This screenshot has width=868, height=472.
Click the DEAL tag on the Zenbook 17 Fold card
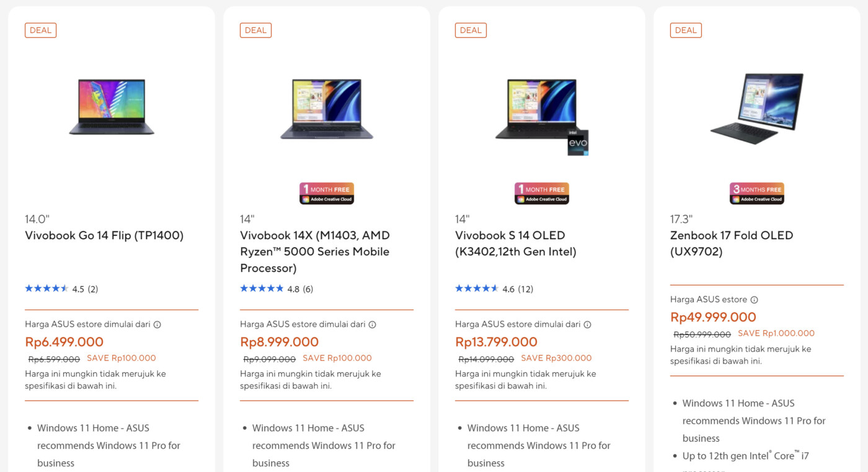(x=686, y=29)
